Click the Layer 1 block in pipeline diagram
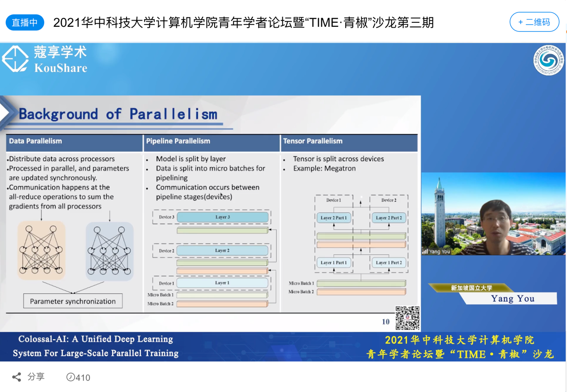This screenshot has height=392, width=567. point(223,283)
